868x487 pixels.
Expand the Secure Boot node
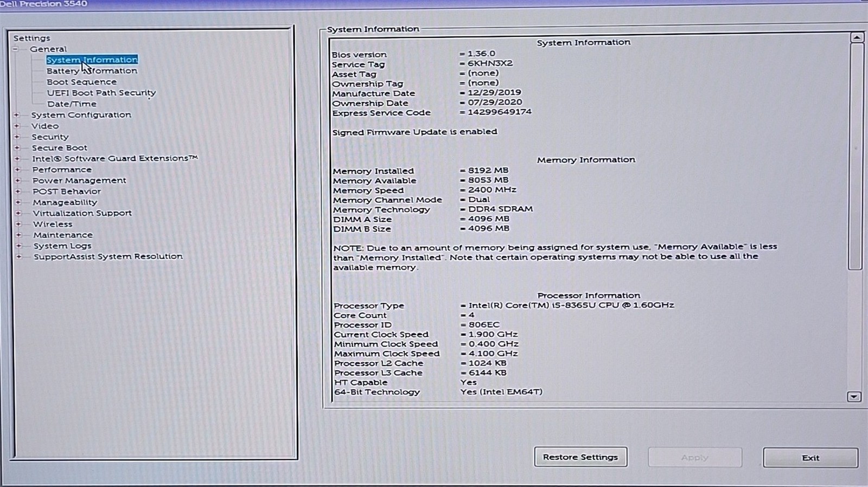pos(17,148)
